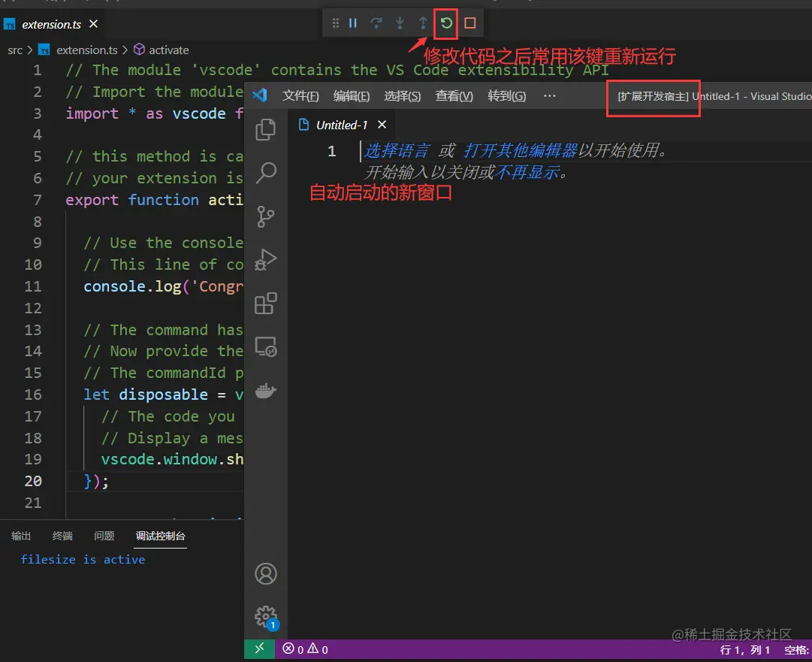Restart debugging with the green restart icon
This screenshot has width=812, height=662.
pos(446,23)
